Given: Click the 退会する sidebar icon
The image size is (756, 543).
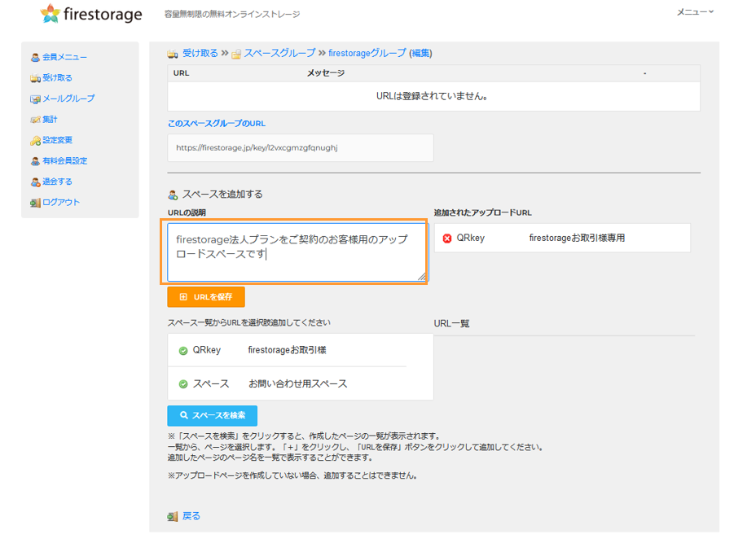Looking at the screenshot, I should 35,182.
